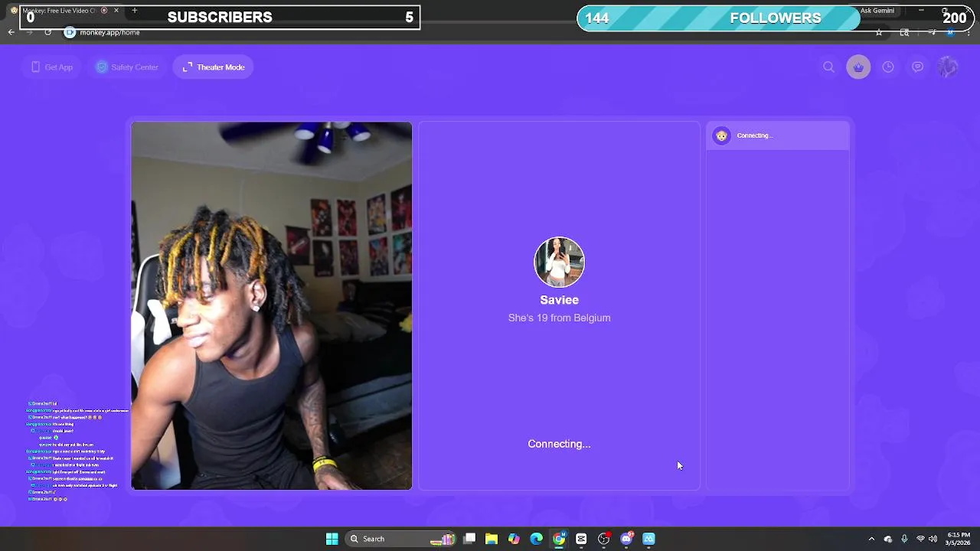
Task: Switch to Chrome on taskbar
Action: pos(559,539)
